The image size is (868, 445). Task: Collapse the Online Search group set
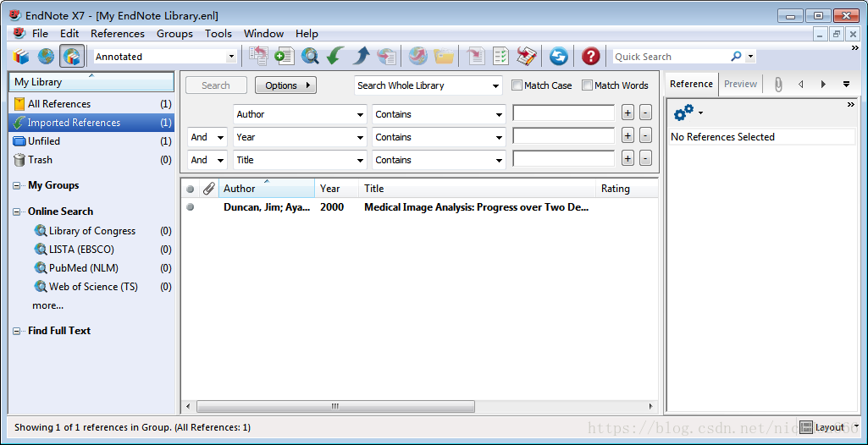pyautogui.click(x=16, y=212)
